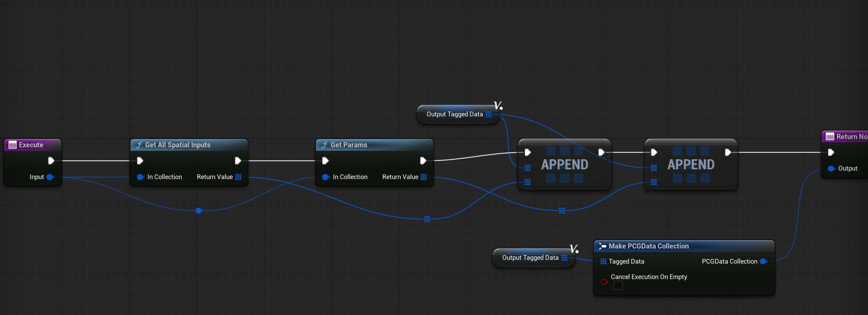
Task: Click the lower Output Tagged Data variable pin
Action: (564, 258)
